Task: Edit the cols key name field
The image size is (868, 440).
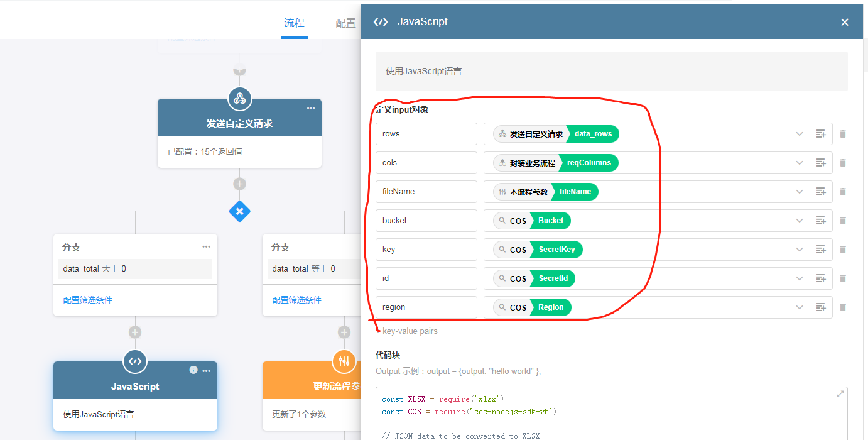Action: pyautogui.click(x=426, y=163)
